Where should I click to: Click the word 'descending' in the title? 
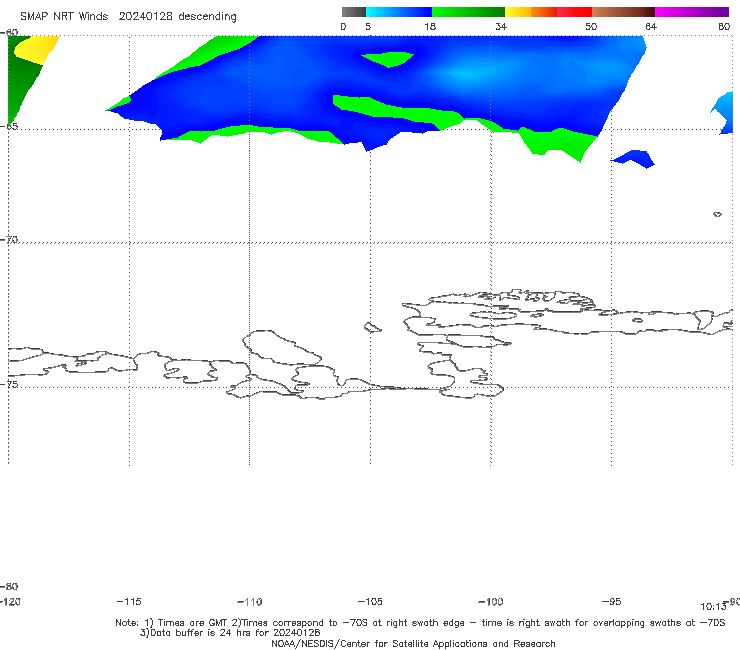[208, 17]
